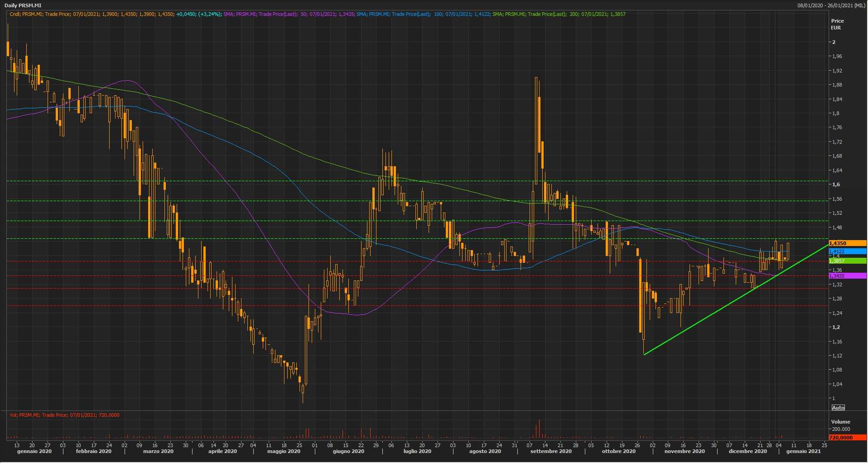Click gennaio 2021 on the time axis

[x=803, y=451]
